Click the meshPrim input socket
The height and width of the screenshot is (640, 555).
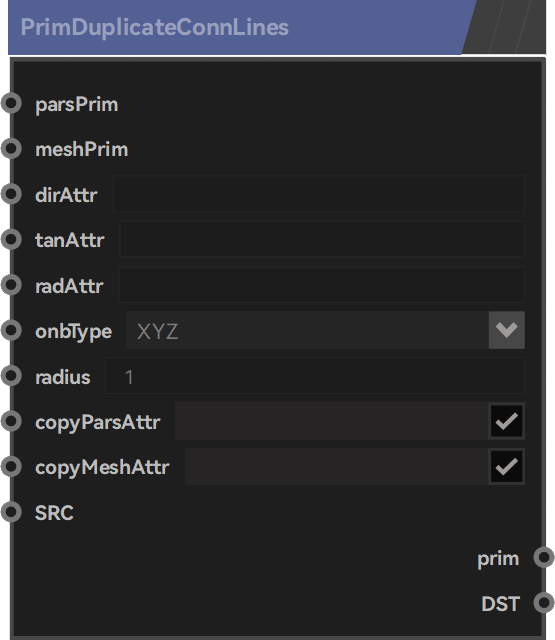pyautogui.click(x=11, y=149)
